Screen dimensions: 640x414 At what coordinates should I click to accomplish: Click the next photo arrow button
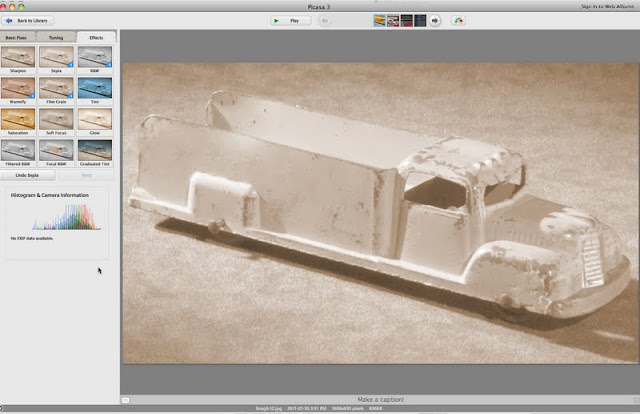pos(435,20)
